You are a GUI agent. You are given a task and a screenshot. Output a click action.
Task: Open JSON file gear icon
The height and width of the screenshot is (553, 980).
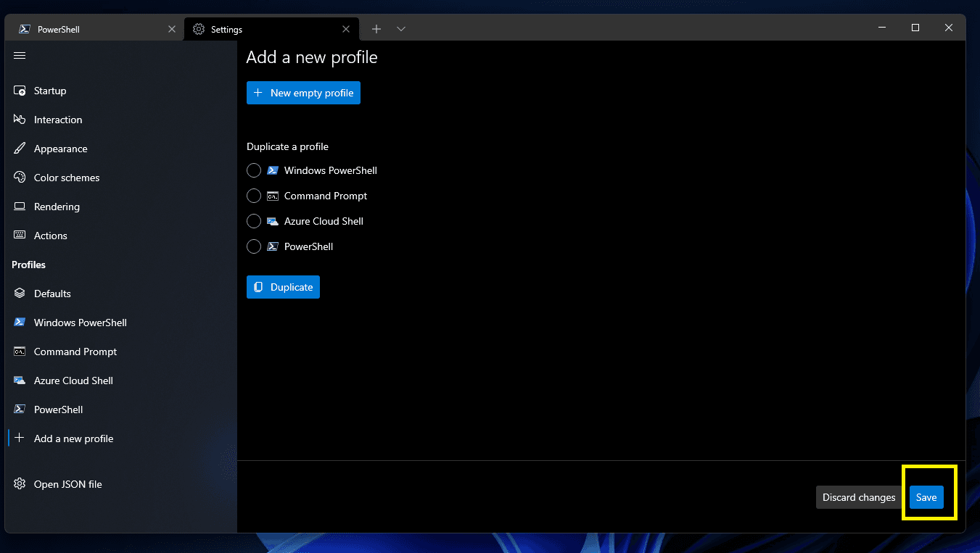pos(20,484)
